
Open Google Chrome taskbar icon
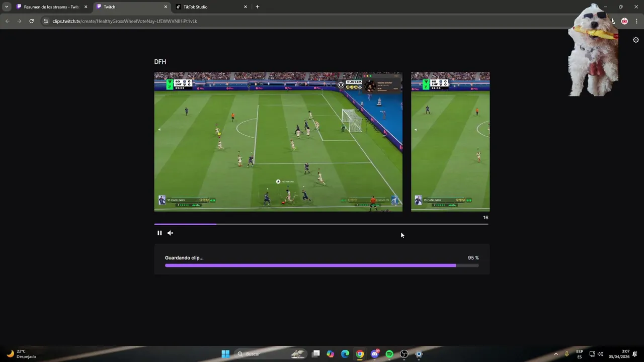360,354
